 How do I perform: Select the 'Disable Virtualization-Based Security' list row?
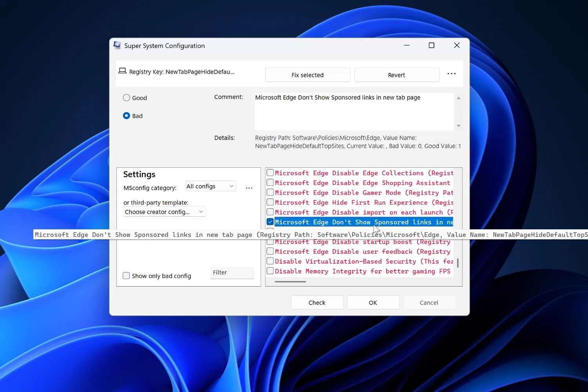(364, 261)
